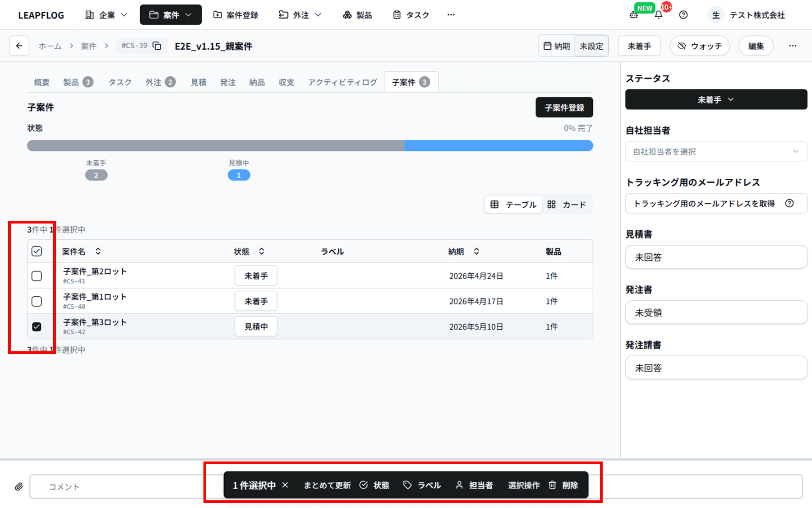Uncheck the 子案件_第3ロット row checkbox

(x=37, y=326)
